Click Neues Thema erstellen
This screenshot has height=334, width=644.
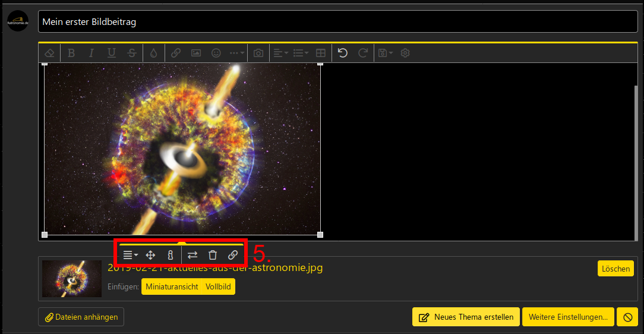pos(466,317)
